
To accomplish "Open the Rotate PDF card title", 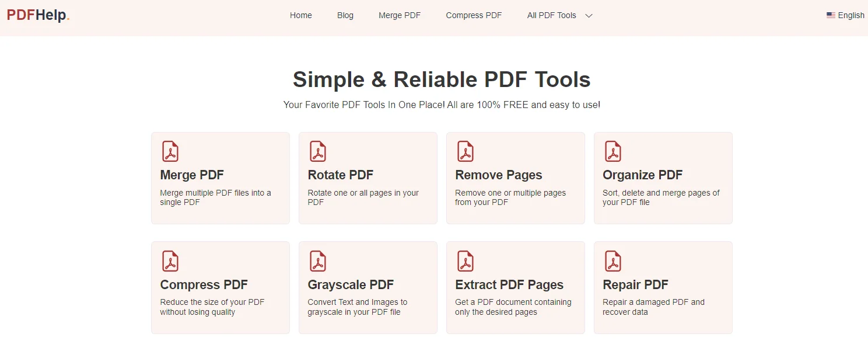I will tap(341, 175).
